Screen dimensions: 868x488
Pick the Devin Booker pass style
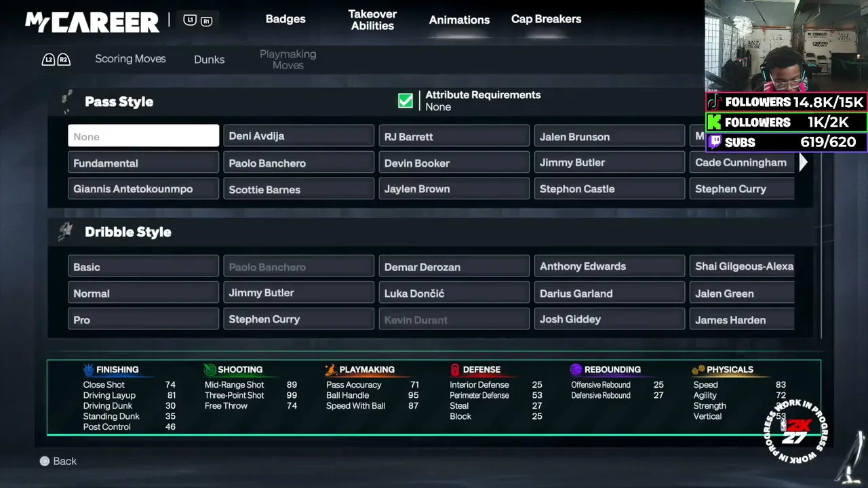454,163
